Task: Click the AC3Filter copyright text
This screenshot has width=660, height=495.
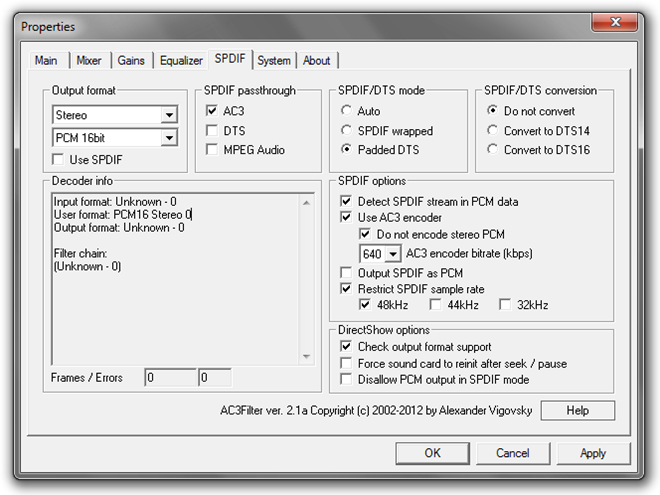Action: [x=376, y=410]
